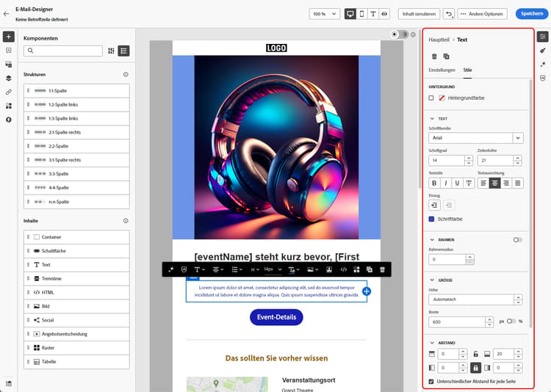The width and height of the screenshot is (551, 392).
Task: Apply underline text style
Action: (457, 183)
